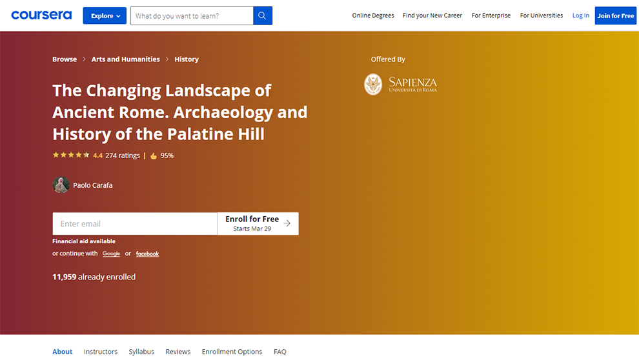Switch to the Syllabus tab

(141, 351)
